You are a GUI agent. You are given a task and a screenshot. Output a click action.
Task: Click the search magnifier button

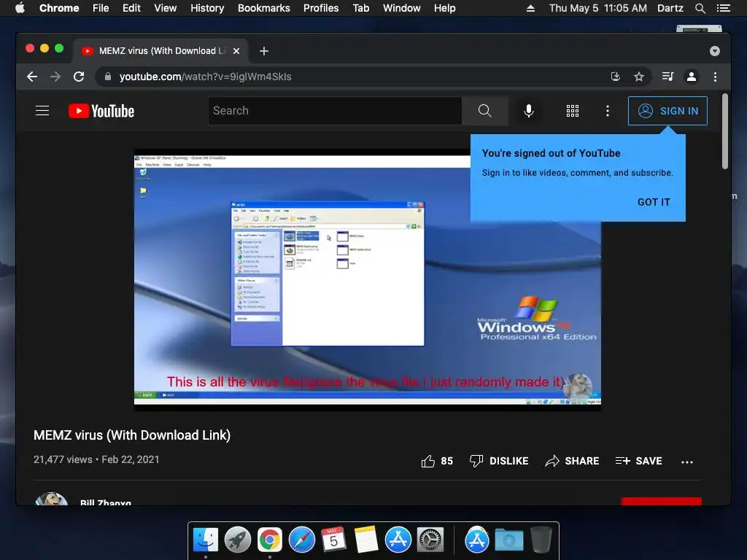(x=484, y=111)
